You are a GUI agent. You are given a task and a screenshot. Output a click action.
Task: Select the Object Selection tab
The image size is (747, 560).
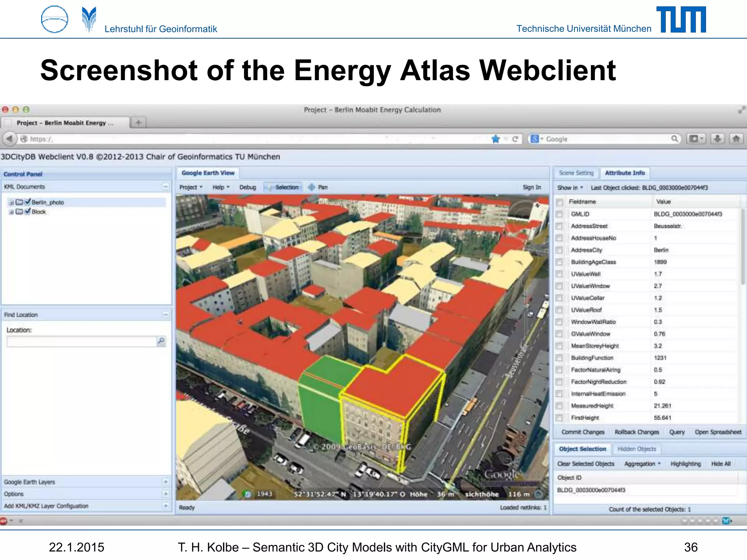pyautogui.click(x=582, y=449)
